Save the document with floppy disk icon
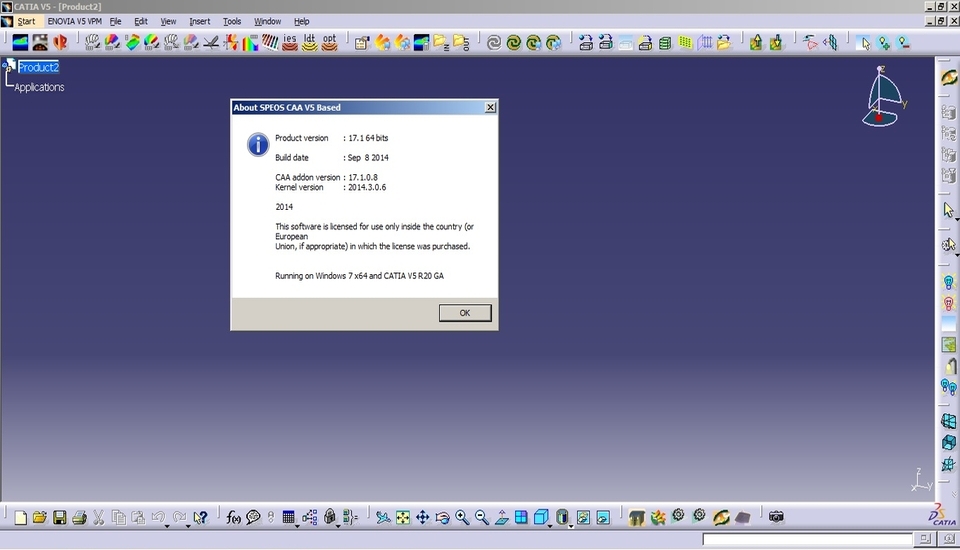Screen dimensions: 960x550 (59, 518)
